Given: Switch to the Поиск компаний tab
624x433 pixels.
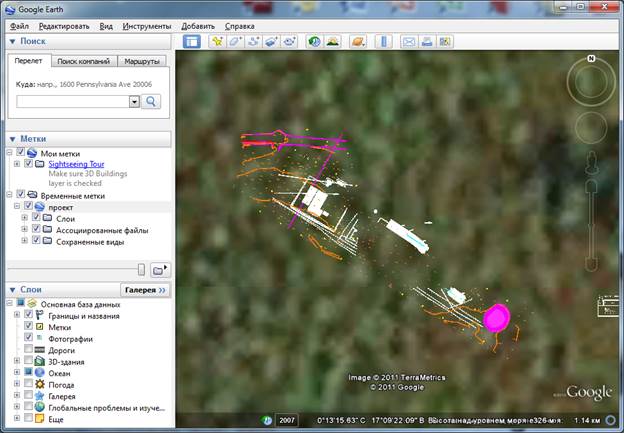Looking at the screenshot, I should [x=84, y=61].
